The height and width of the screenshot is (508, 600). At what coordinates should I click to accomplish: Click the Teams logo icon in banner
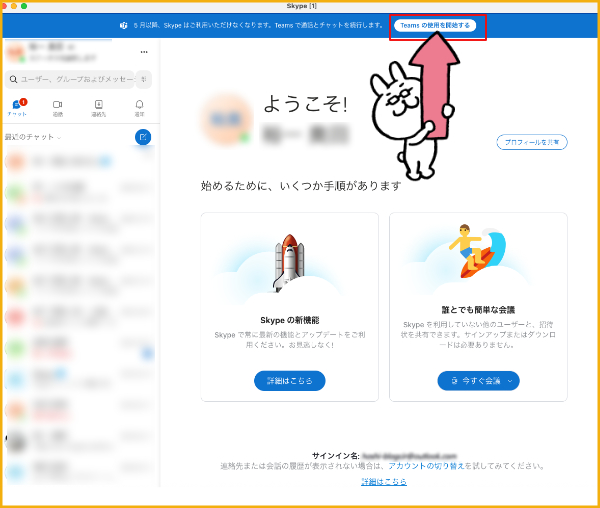(123, 26)
